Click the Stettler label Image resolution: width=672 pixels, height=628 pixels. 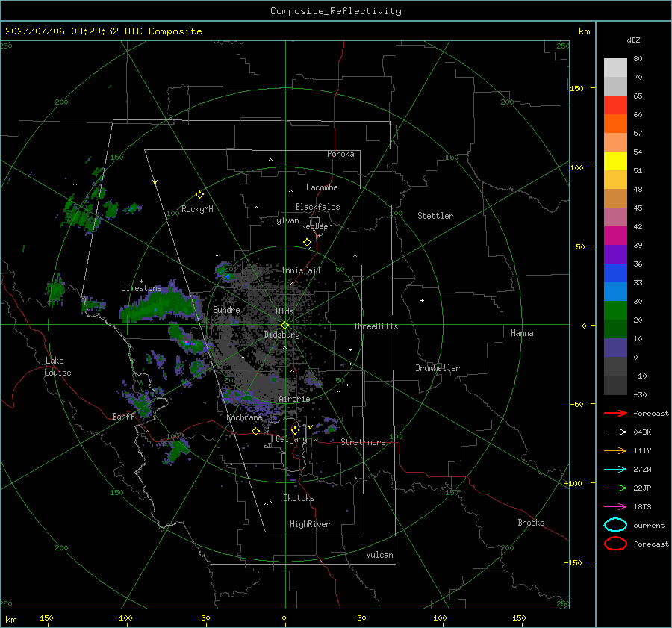tap(435, 216)
